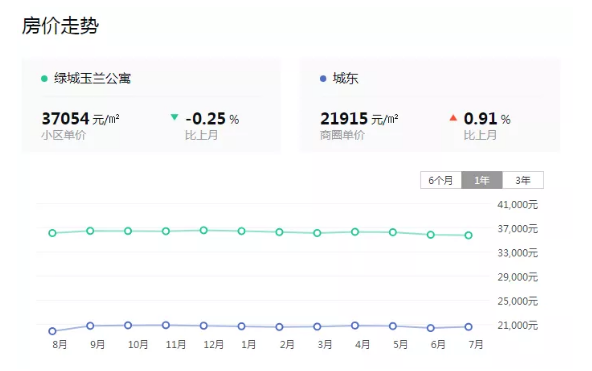This screenshot has height=371, width=592.
Task: Select the blue data point for 6月
Action: 431,328
